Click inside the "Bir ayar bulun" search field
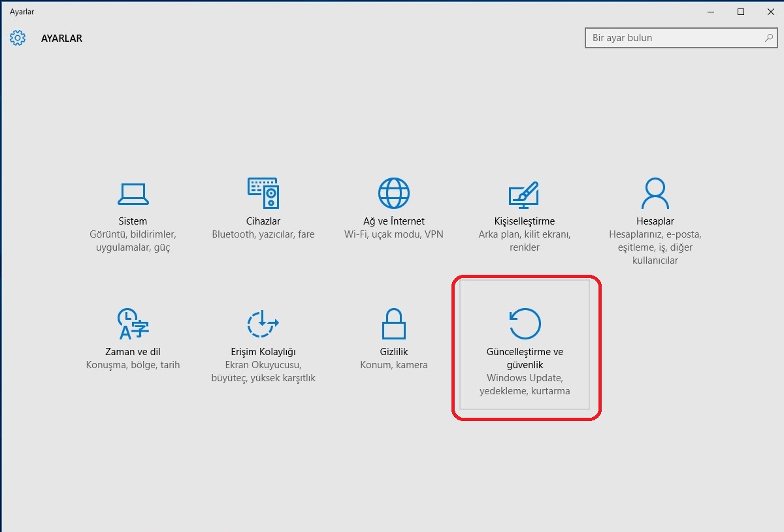This screenshot has height=532, width=784. 681,38
